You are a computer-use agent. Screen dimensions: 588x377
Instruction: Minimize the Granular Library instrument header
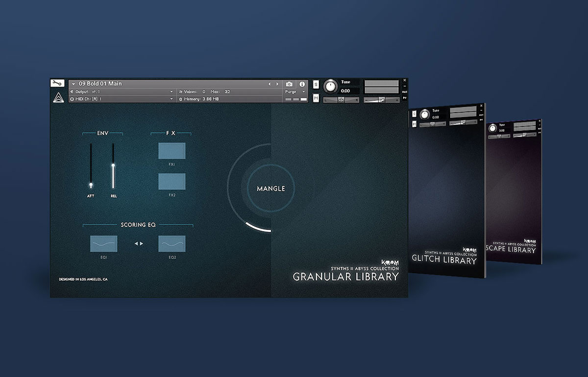[404, 86]
